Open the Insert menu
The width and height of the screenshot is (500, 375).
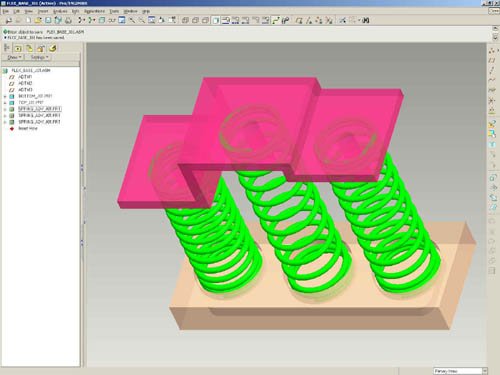(43, 11)
